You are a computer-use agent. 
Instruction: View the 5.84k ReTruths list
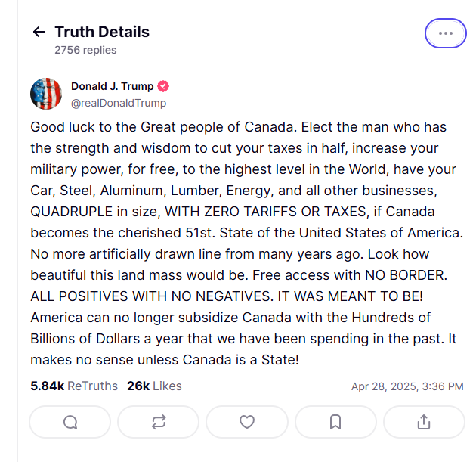[x=74, y=386]
